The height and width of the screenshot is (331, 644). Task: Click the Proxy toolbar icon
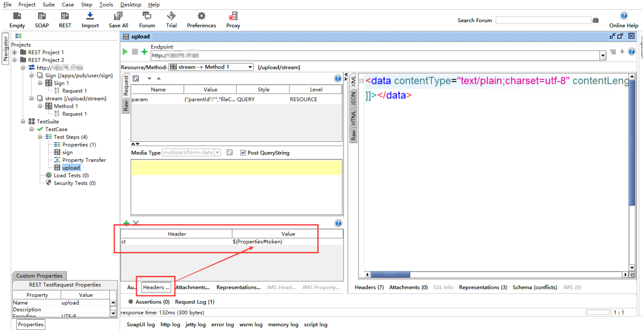[x=233, y=17]
